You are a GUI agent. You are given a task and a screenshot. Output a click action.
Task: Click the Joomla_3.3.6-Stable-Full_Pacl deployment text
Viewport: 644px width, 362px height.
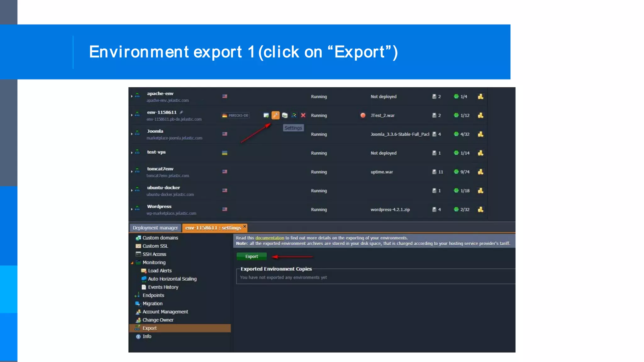(400, 134)
